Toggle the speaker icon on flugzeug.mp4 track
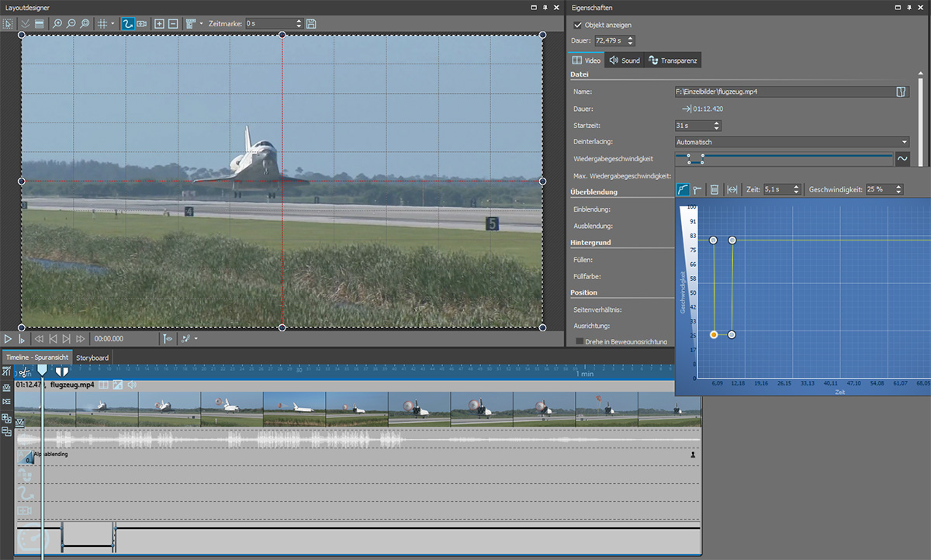The width and height of the screenshot is (931, 560). [132, 385]
